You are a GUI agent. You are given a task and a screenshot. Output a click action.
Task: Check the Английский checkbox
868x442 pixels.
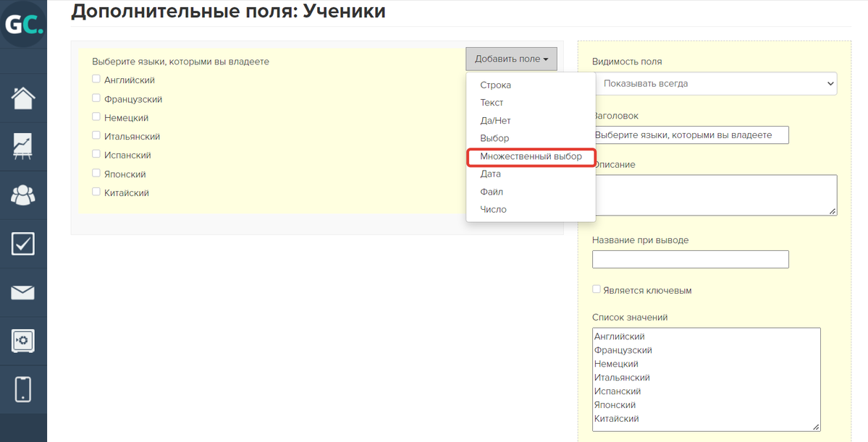(x=96, y=80)
